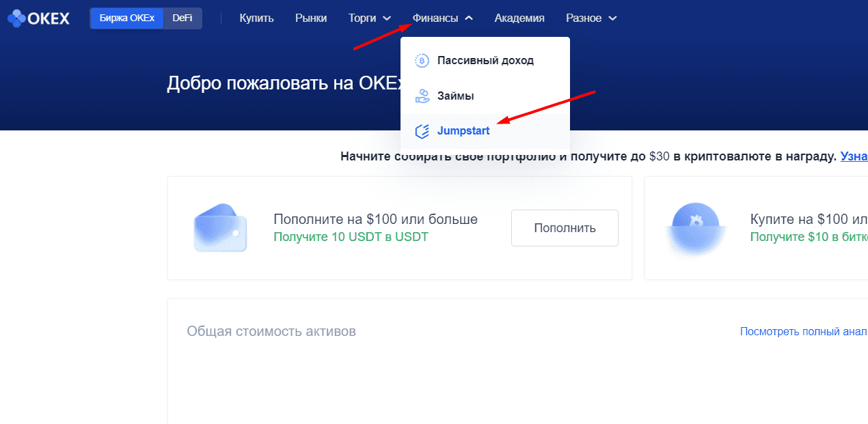Click the OKEX logo
Screen dimensions: 868x424
click(39, 18)
